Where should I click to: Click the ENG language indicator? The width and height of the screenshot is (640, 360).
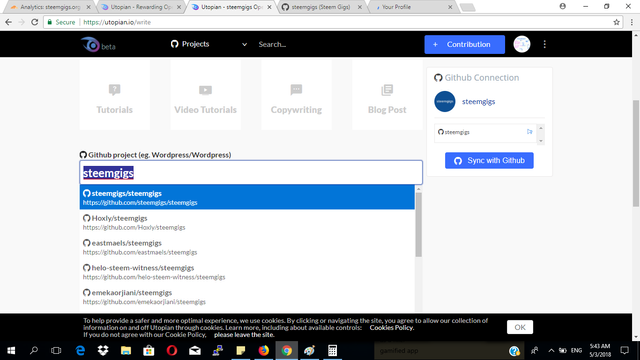[x=576, y=350]
